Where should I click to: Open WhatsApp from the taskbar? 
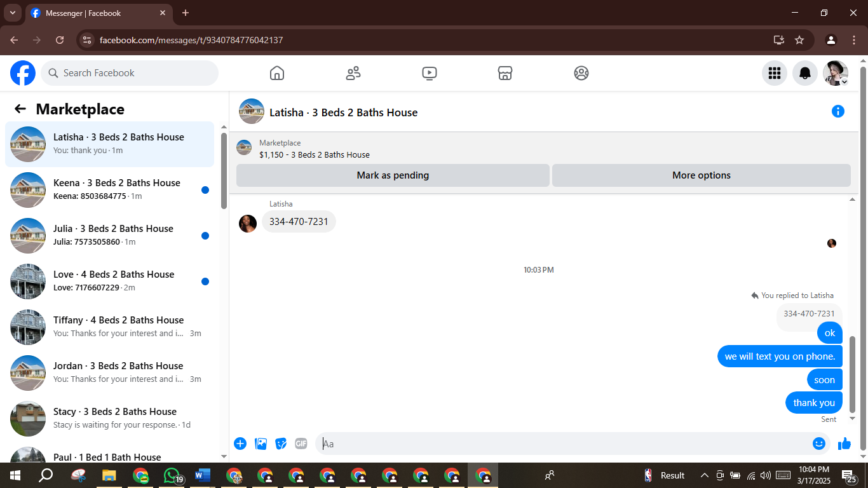click(172, 475)
